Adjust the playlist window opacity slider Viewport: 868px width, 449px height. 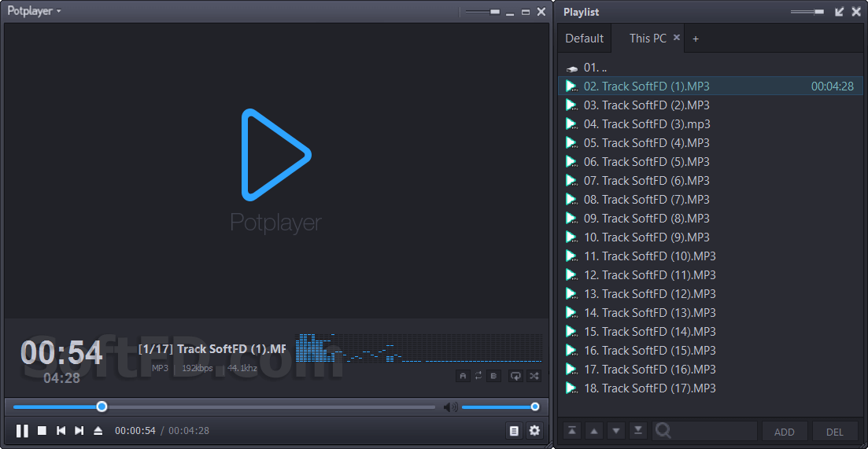pos(807,12)
